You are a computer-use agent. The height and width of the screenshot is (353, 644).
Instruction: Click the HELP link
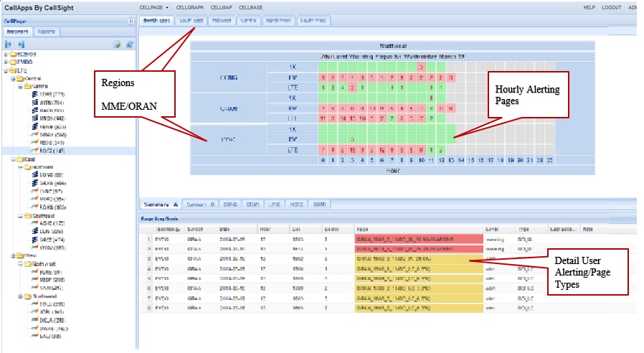[589, 7]
